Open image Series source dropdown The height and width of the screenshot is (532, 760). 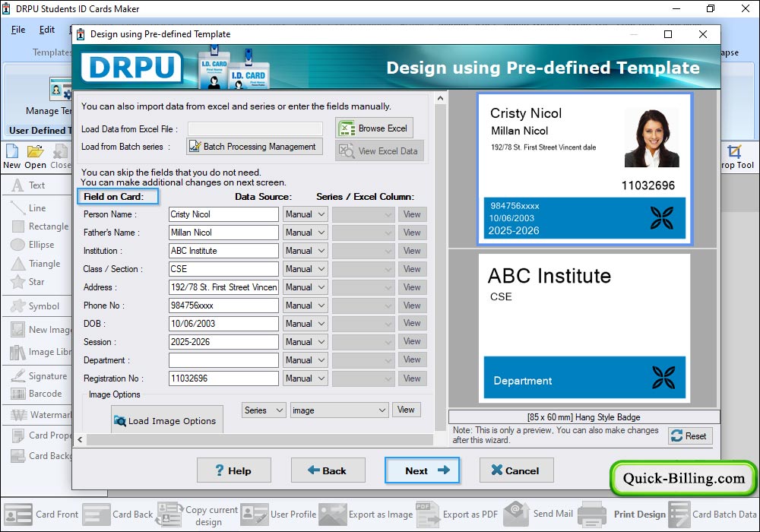pyautogui.click(x=264, y=410)
